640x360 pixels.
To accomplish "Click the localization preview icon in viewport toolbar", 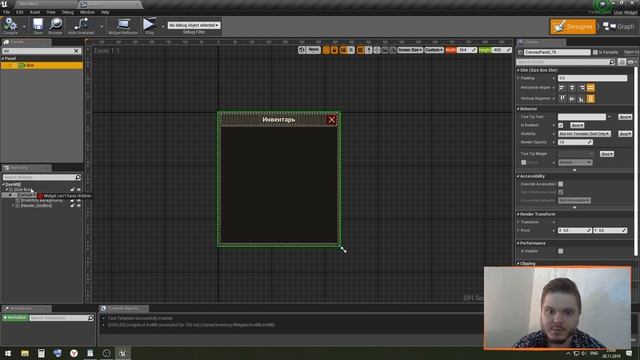I will [x=302, y=50].
